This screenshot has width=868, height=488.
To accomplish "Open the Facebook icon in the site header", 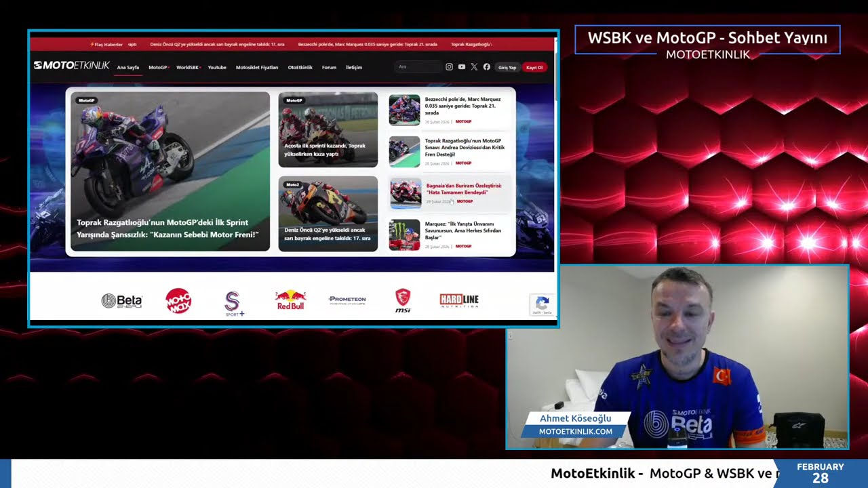I will point(486,67).
